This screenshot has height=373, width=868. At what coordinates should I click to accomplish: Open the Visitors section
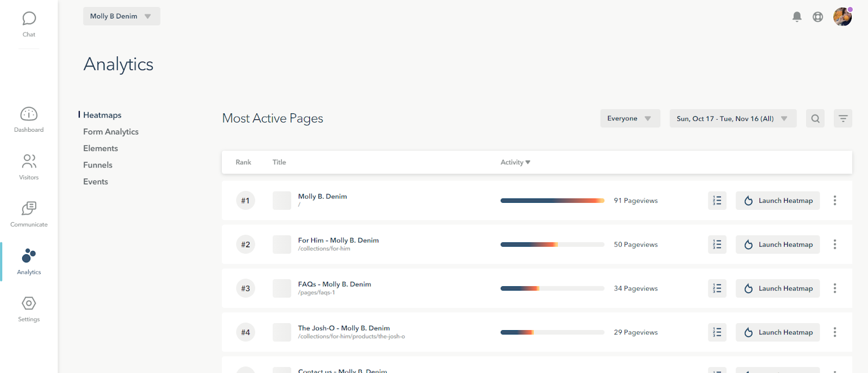point(29,167)
